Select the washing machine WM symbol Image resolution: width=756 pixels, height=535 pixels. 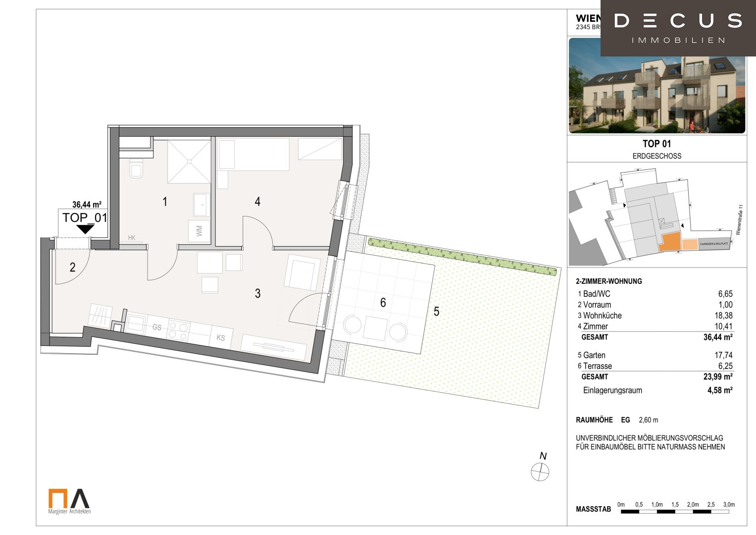click(x=199, y=231)
